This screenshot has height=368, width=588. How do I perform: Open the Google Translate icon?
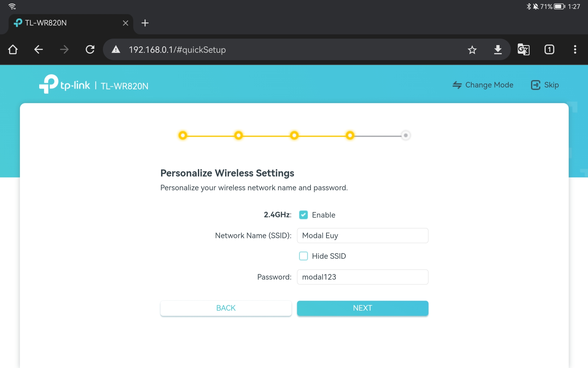523,50
